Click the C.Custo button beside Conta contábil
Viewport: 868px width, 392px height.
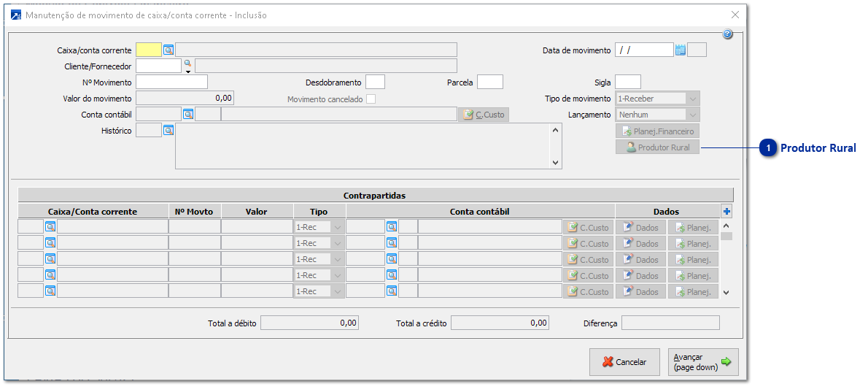tap(484, 115)
